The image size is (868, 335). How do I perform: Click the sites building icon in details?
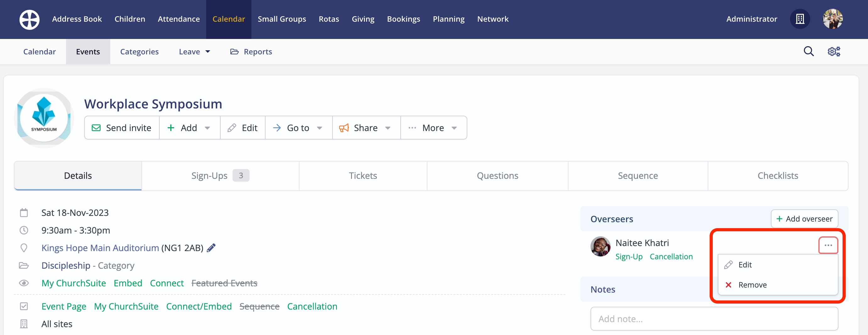[24, 324]
